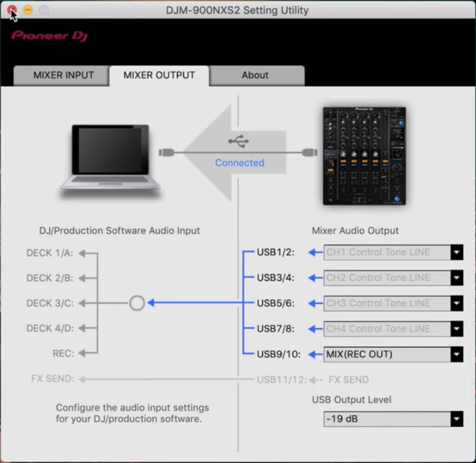Click the blue arrow beside USB5/6
This screenshot has width=476, height=463.
point(315,303)
